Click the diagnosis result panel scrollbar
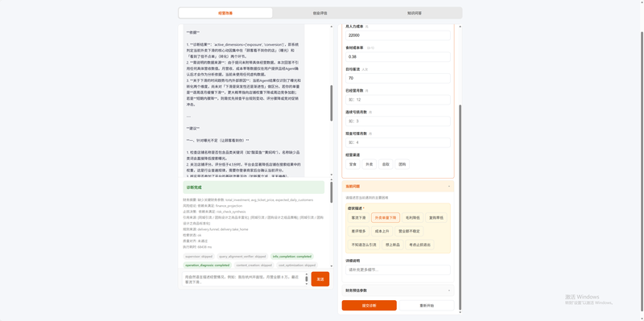Viewport: 644px width, 321px height. click(332, 192)
